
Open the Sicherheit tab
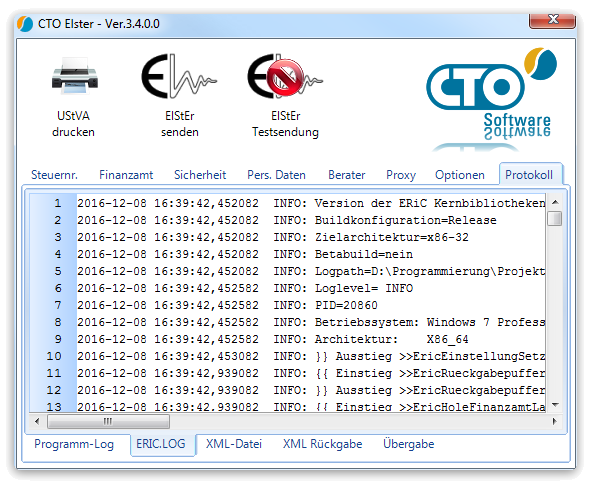click(200, 175)
